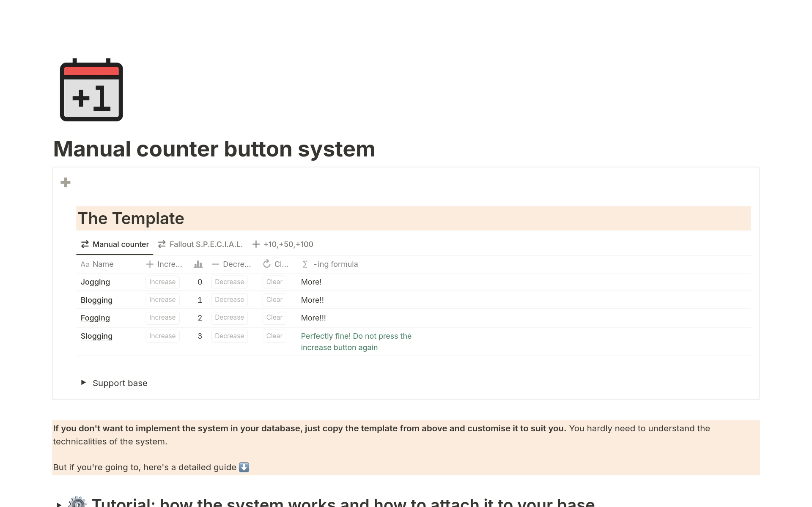This screenshot has width=812, height=507.
Task: Click the Aa Name column header
Action: (x=97, y=264)
